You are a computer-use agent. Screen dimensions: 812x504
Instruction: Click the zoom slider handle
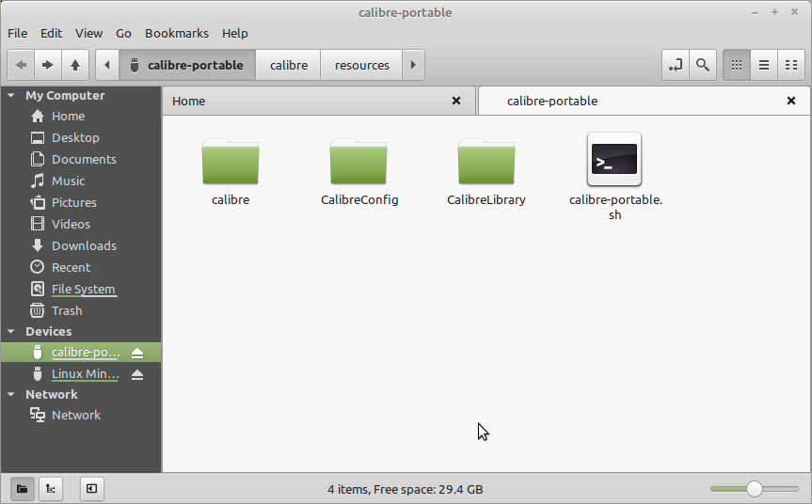pos(755,489)
